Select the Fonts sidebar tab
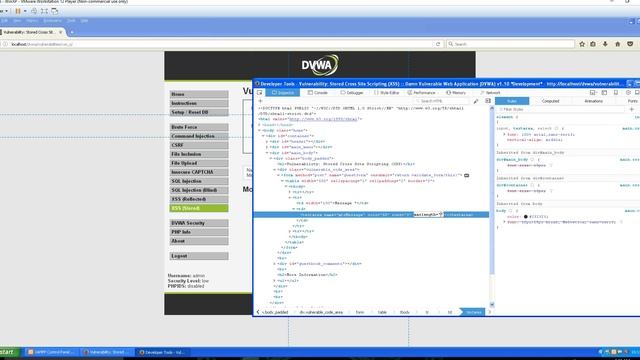The width and height of the screenshot is (640, 360). (x=632, y=101)
